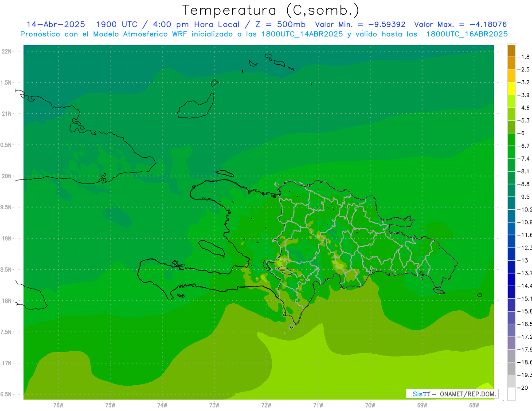Click legend swatch between -4.6 and -5.3

pyautogui.click(x=511, y=114)
